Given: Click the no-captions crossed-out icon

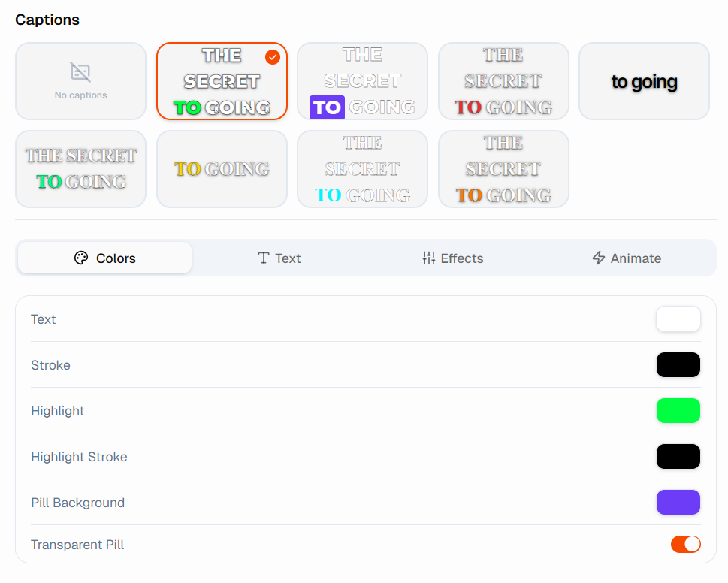Looking at the screenshot, I should (x=80, y=72).
